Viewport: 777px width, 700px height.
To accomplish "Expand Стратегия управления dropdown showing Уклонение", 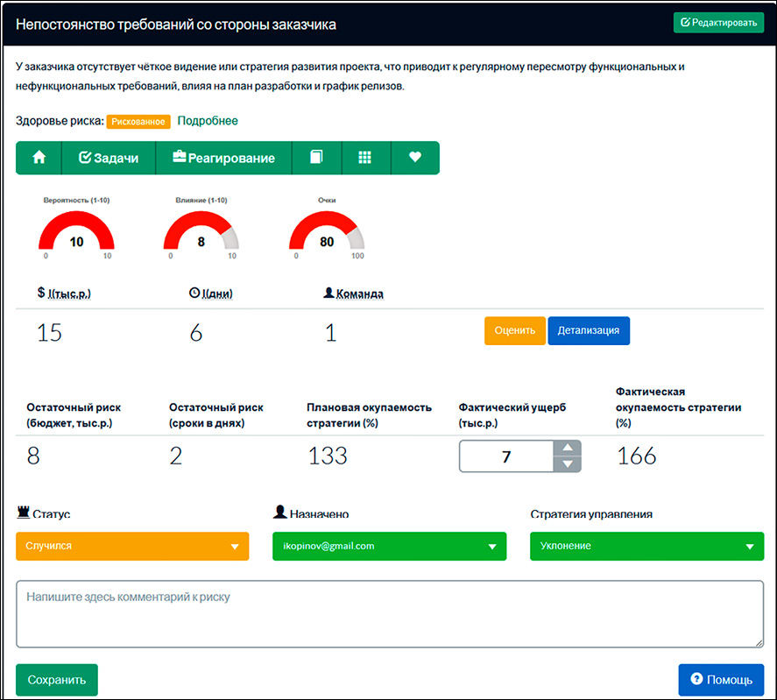I will [646, 546].
